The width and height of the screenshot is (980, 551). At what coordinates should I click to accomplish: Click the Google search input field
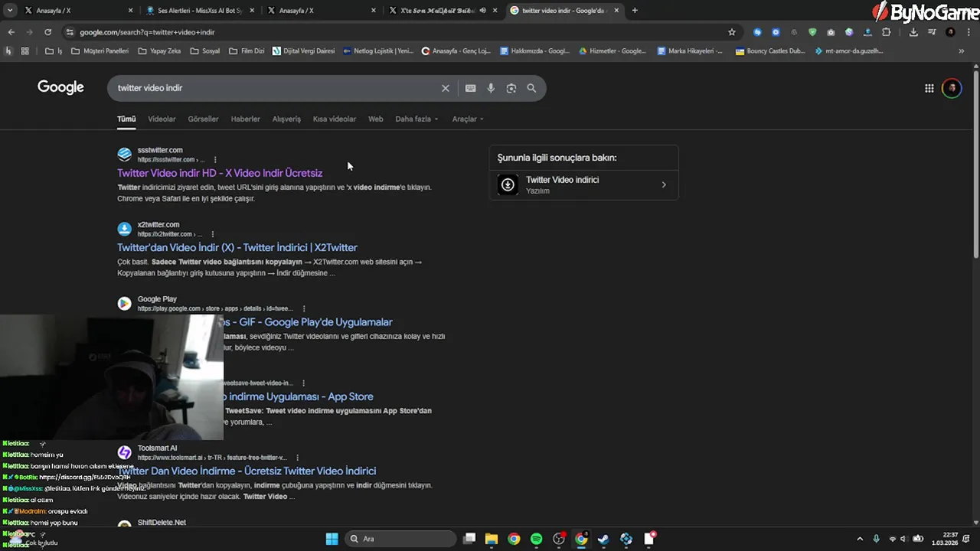click(x=276, y=88)
